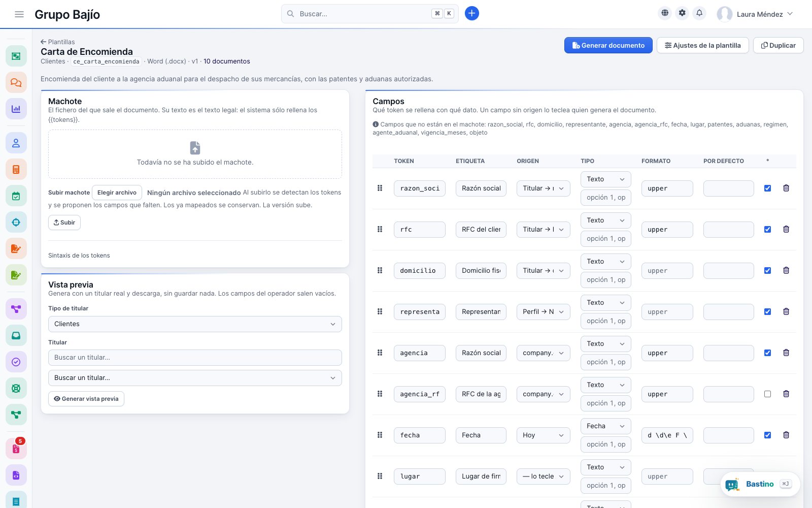This screenshot has height=508, width=812.
Task: Open the life ring sidebar icon
Action: [16, 388]
